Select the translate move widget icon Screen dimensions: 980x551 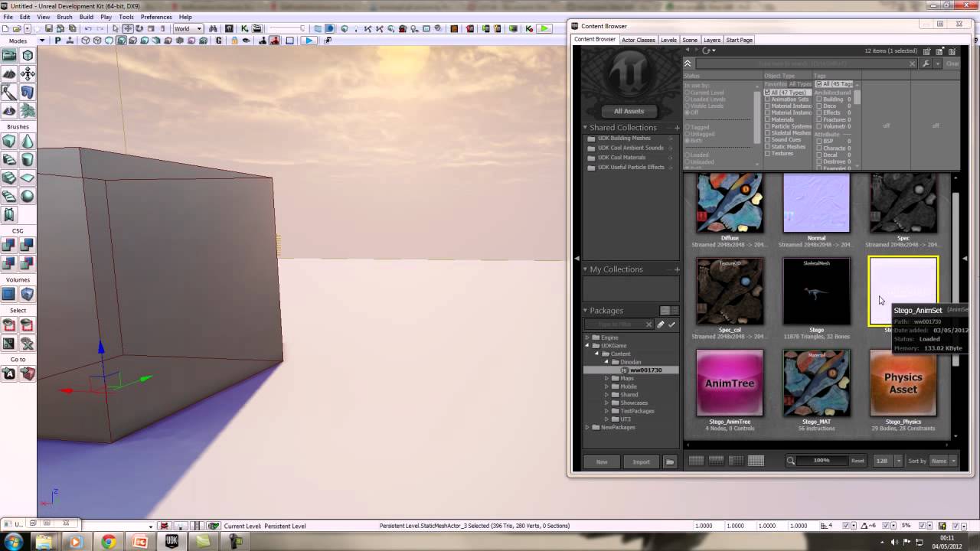(128, 29)
